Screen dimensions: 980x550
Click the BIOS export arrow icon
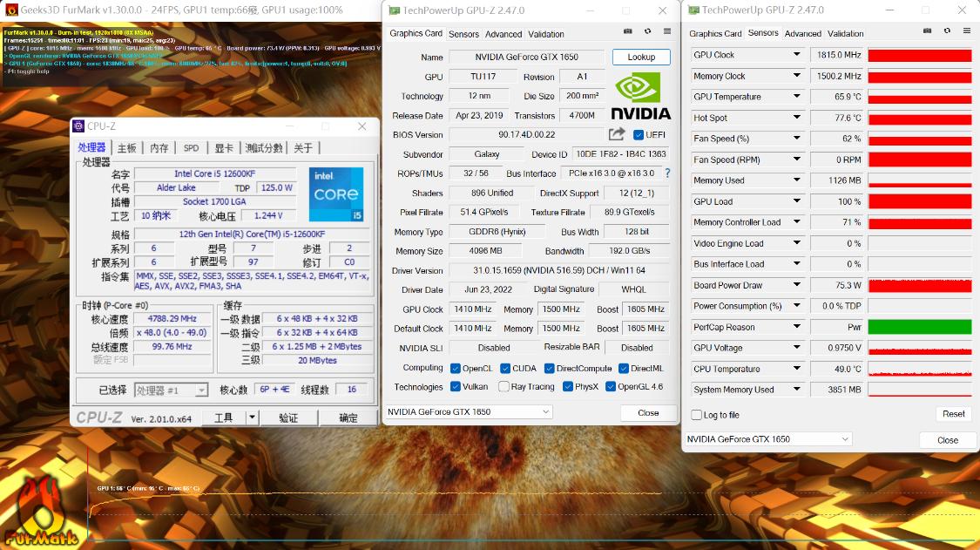(617, 134)
